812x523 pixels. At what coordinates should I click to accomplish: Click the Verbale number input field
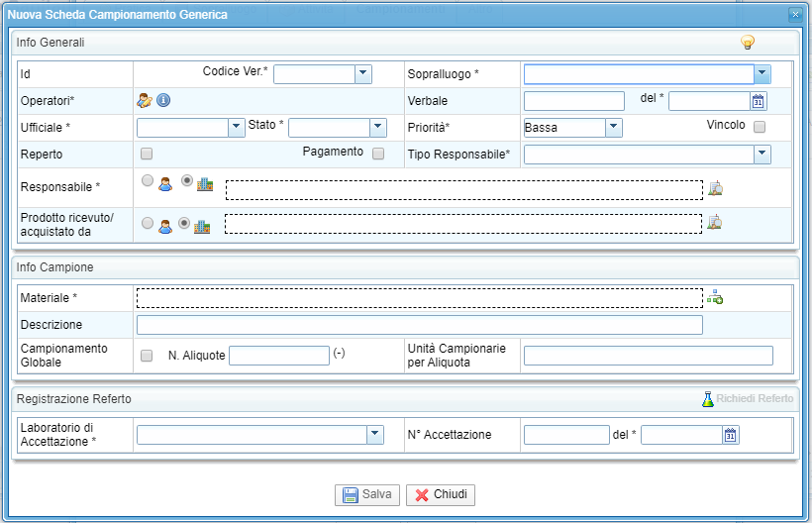(x=574, y=101)
